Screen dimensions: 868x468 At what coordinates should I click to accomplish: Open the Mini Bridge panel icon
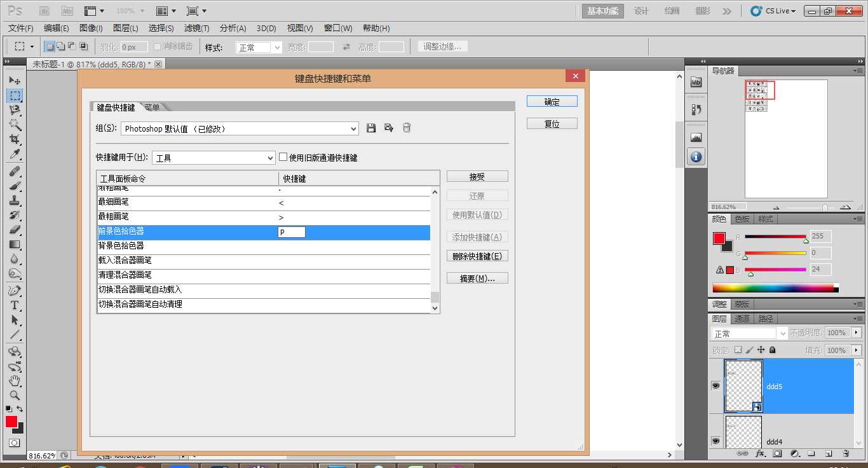[696, 82]
